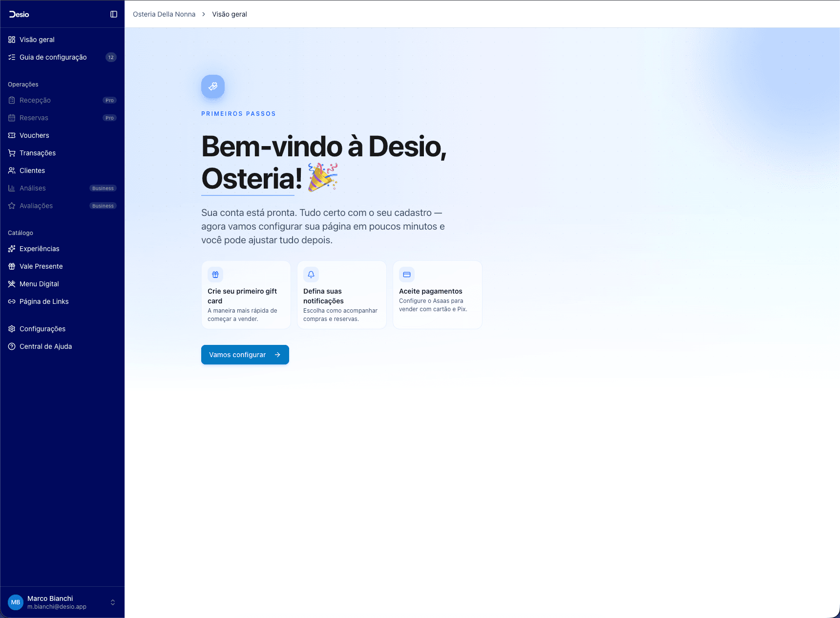Open Guia de configuração menu item

(62, 57)
